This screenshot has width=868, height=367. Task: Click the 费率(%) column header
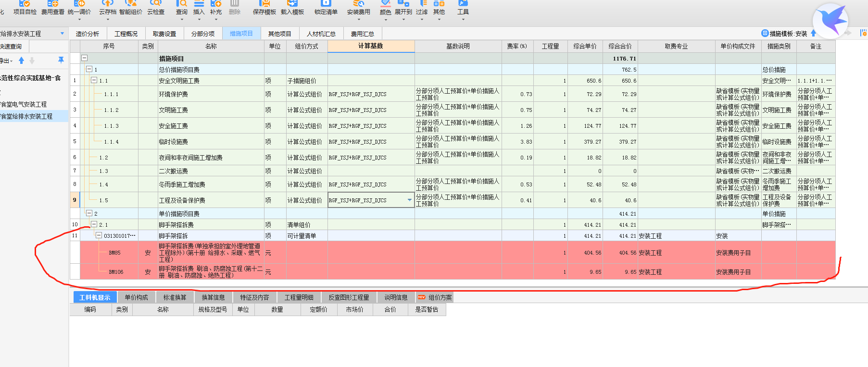pyautogui.click(x=517, y=46)
